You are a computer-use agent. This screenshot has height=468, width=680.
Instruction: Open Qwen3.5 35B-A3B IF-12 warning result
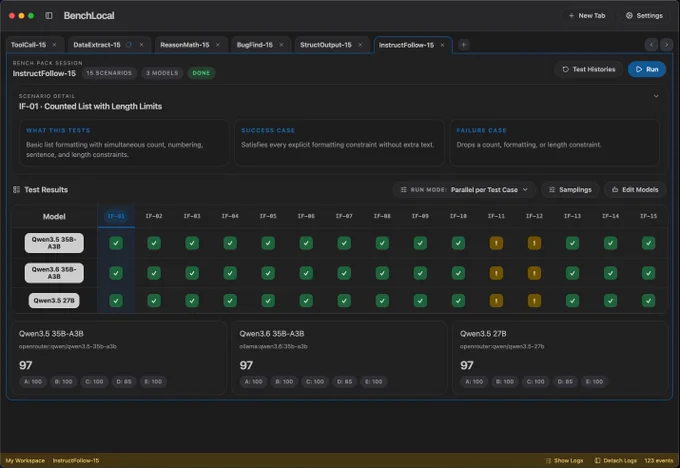(x=534, y=243)
